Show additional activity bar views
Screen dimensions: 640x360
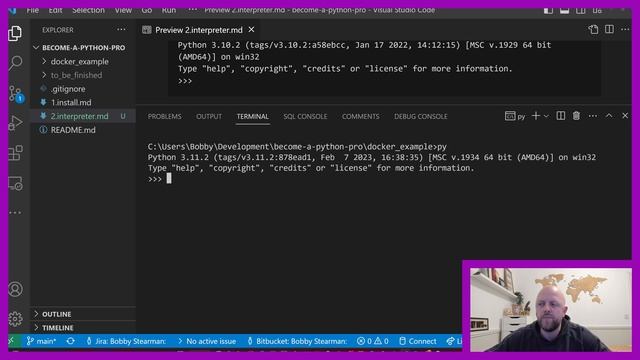point(15,213)
